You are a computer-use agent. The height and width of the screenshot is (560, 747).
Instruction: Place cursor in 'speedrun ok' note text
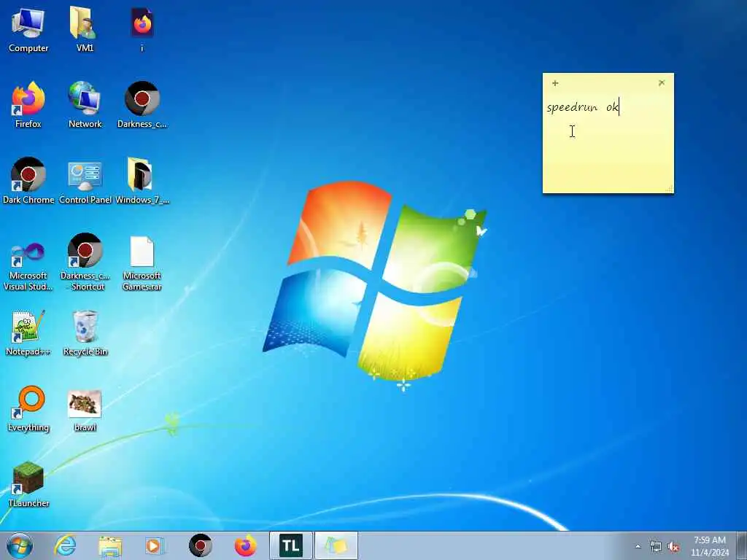(x=582, y=107)
